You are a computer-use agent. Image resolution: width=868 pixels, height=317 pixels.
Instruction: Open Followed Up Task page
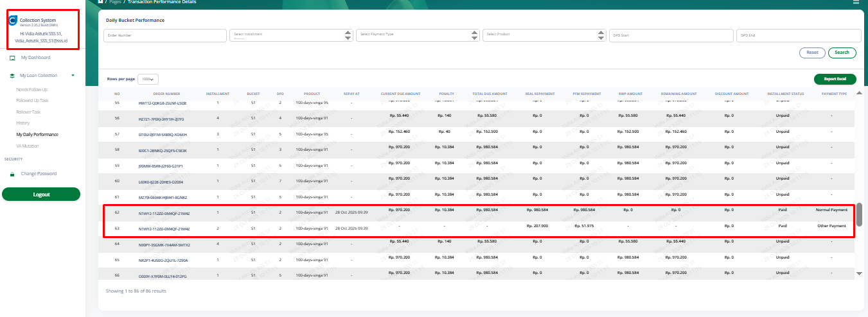(x=32, y=101)
